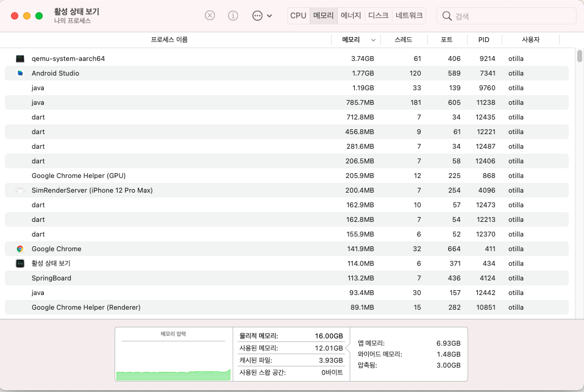Select dart process with PID 12370
This screenshot has width=584, height=392.
(287, 234)
